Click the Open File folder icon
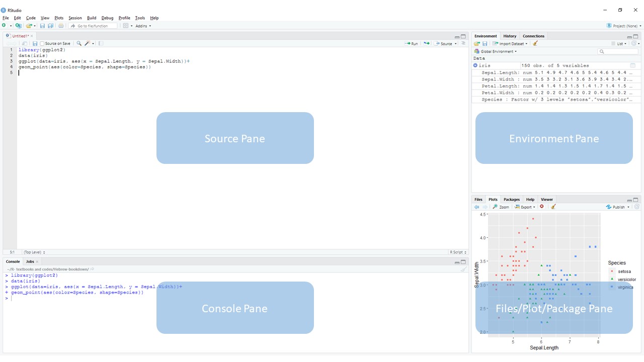Viewport: 644px width, 362px height. pos(29,26)
